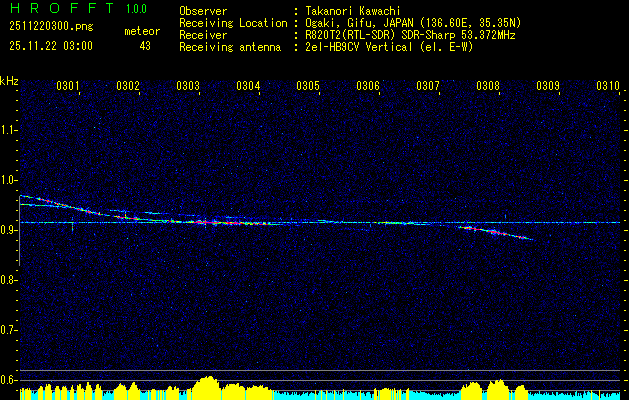Click the 1.0 kHz frequency label

coord(9,180)
